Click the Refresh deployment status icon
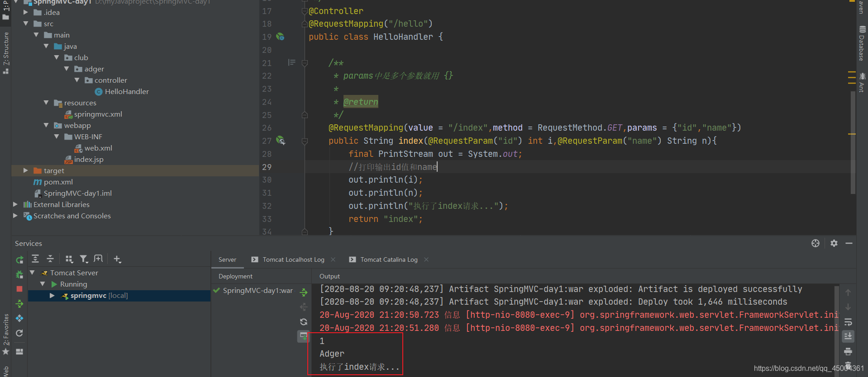868x377 pixels. tap(304, 322)
